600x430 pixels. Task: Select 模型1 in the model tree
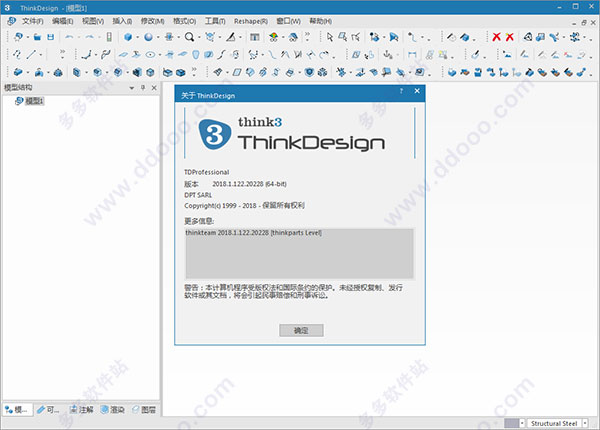(34, 101)
